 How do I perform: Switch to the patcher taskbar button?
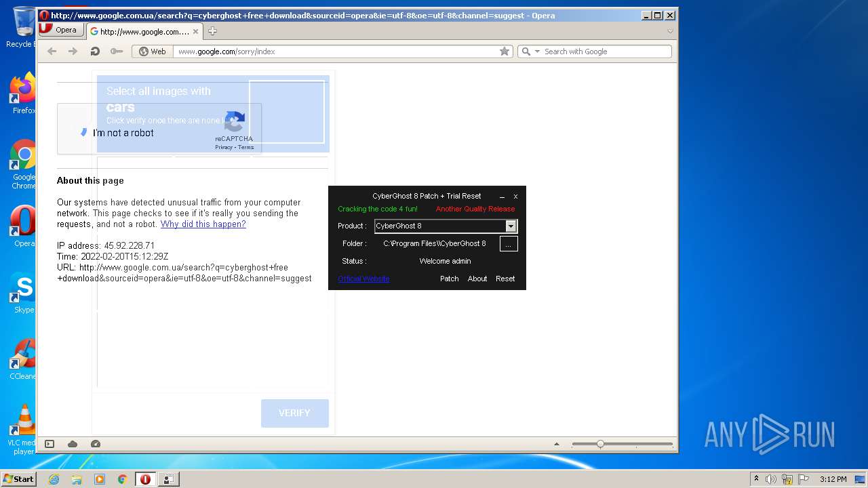point(169,479)
